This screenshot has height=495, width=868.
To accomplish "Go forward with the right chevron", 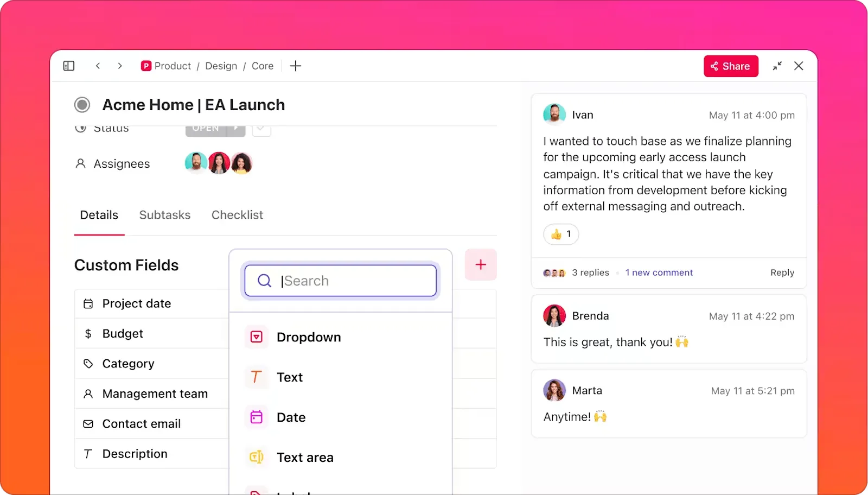I will coord(120,66).
